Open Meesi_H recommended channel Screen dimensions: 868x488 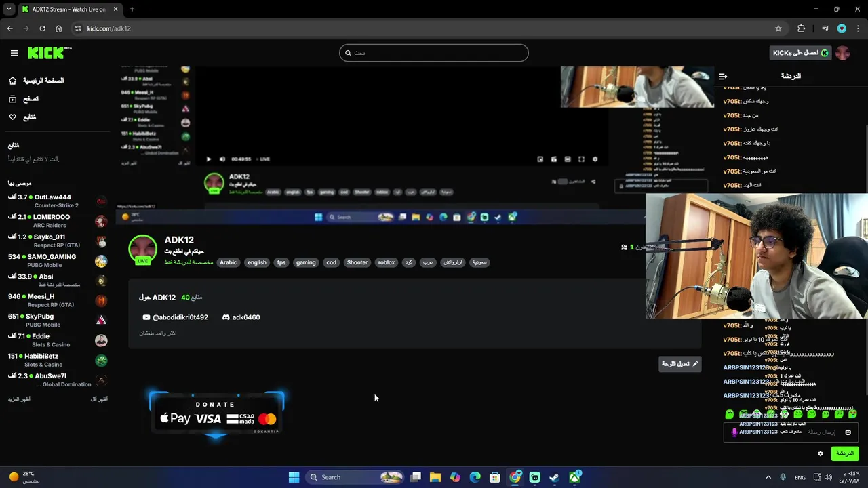tap(58, 300)
